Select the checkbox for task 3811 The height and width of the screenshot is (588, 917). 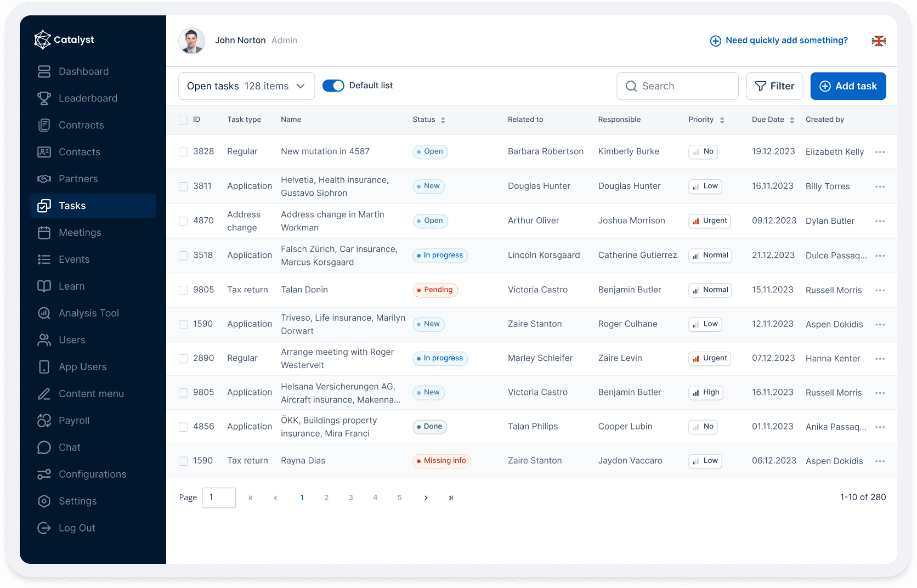click(x=183, y=186)
